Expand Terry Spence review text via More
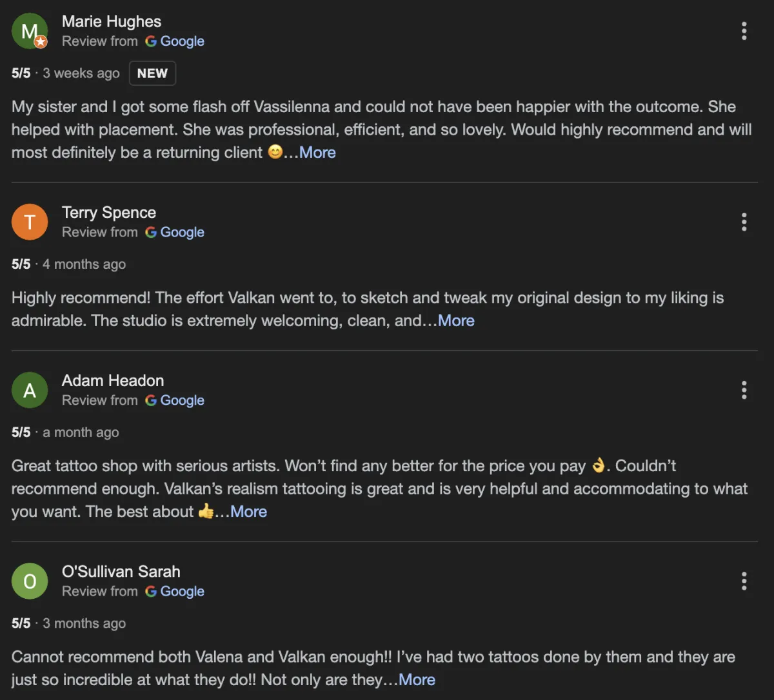Image resolution: width=774 pixels, height=700 pixels. 456,321
